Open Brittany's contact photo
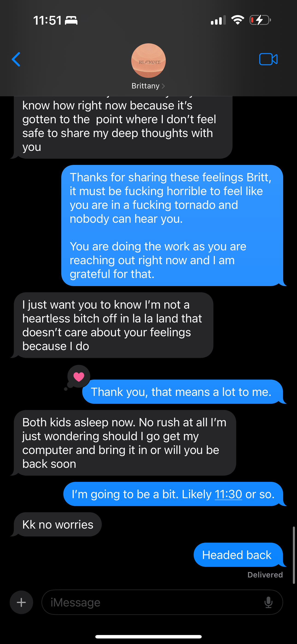The height and width of the screenshot is (644, 297). (x=148, y=61)
